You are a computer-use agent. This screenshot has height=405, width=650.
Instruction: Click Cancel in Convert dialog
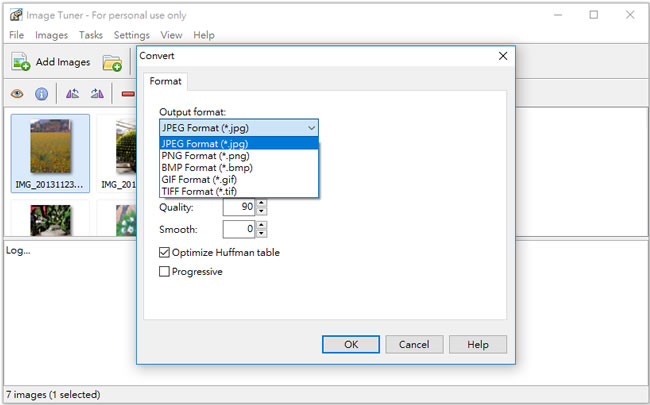coord(414,344)
